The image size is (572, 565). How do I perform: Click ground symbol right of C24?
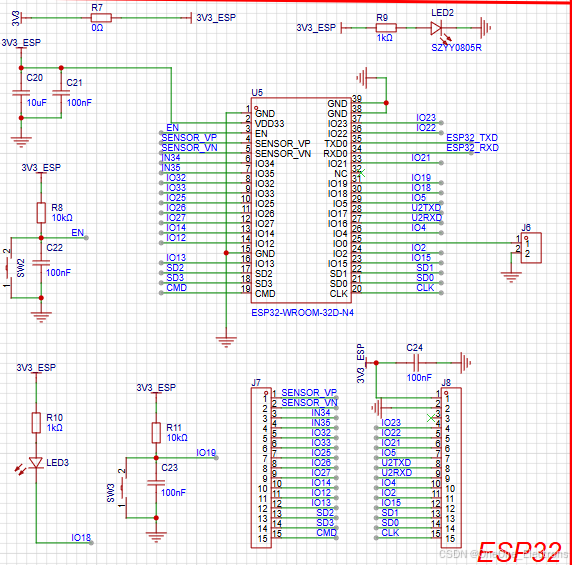pos(466,363)
